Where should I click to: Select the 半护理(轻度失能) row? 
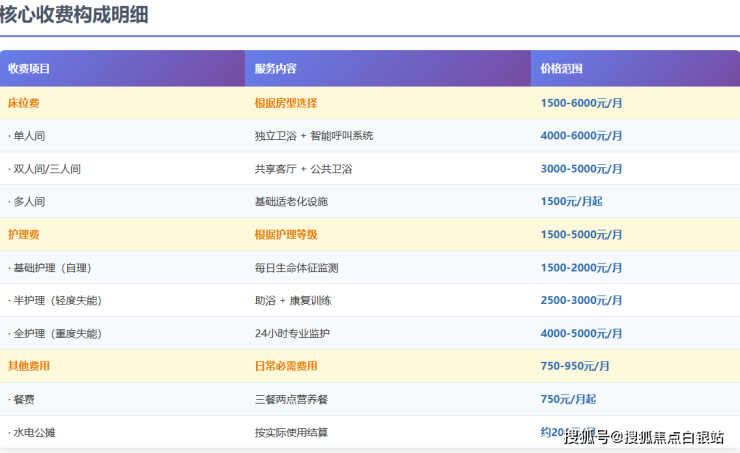(370, 300)
